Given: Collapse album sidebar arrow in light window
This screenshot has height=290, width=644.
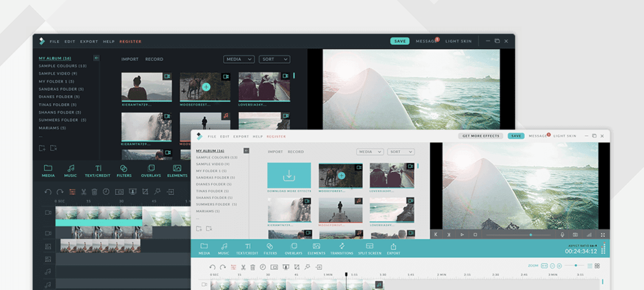Looking at the screenshot, I should (x=246, y=150).
